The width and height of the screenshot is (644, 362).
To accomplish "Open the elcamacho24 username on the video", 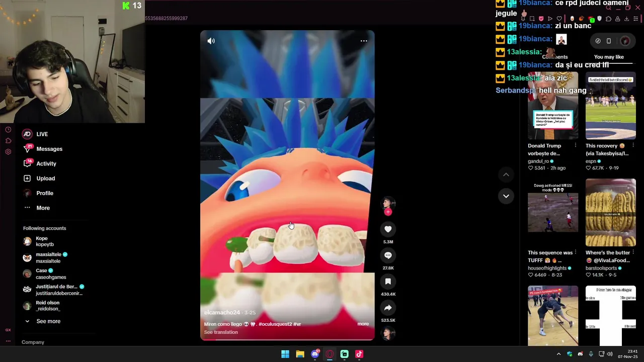I will point(222,313).
